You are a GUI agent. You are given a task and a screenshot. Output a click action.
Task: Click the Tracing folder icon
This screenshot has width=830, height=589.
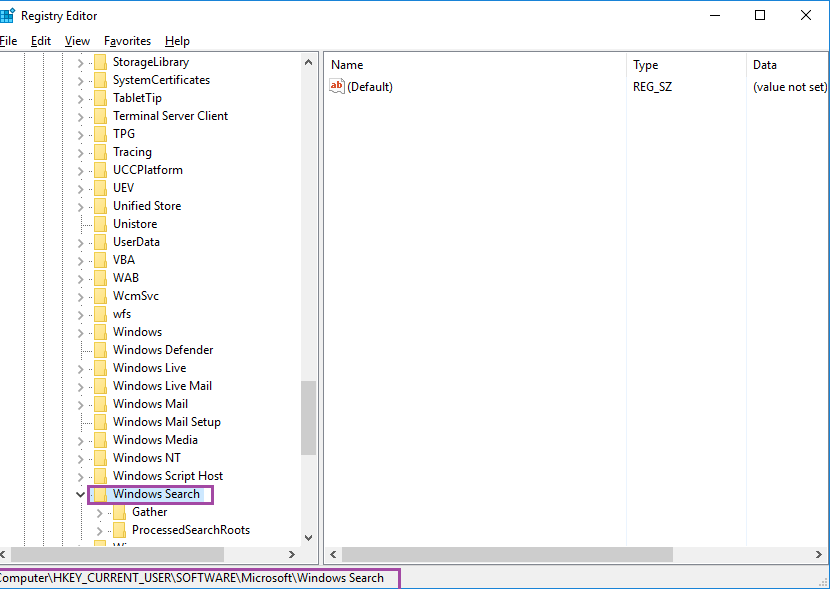[100, 152]
